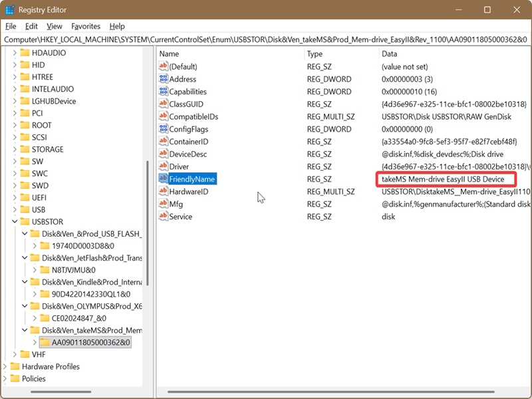Select the Disk&Ven_Kindle&Prod_Interna key
The width and height of the screenshot is (532, 399).
pos(92,282)
